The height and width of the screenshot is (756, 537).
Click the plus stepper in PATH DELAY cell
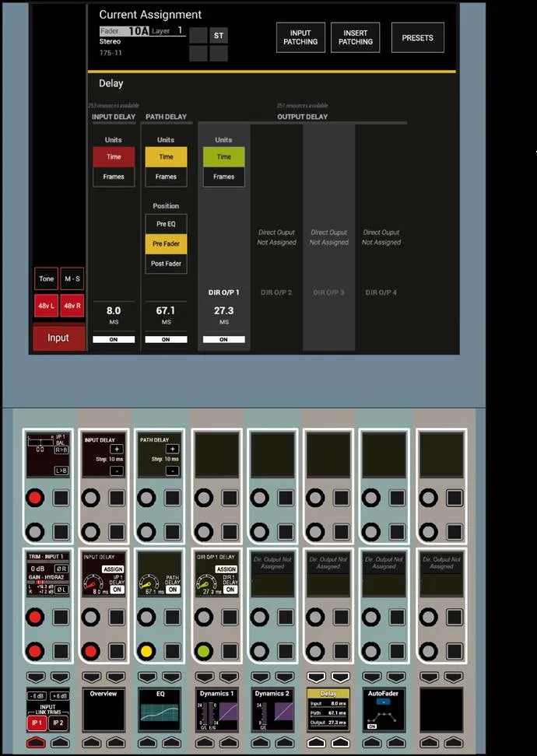click(x=172, y=449)
